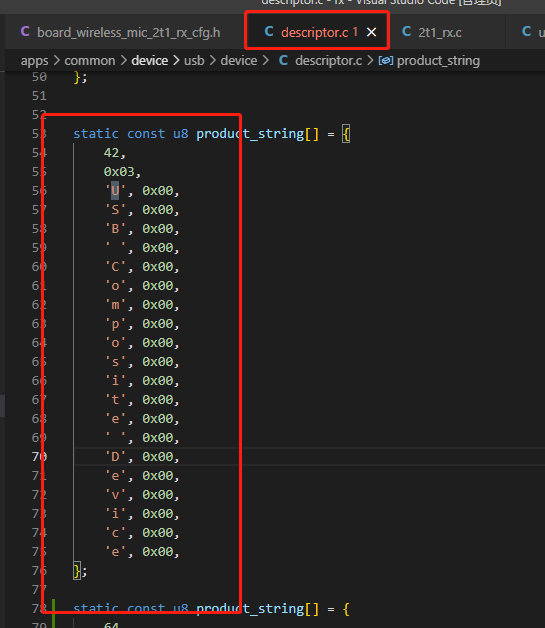
Task: Click '0x03,' on line 55
Action: tap(122, 172)
